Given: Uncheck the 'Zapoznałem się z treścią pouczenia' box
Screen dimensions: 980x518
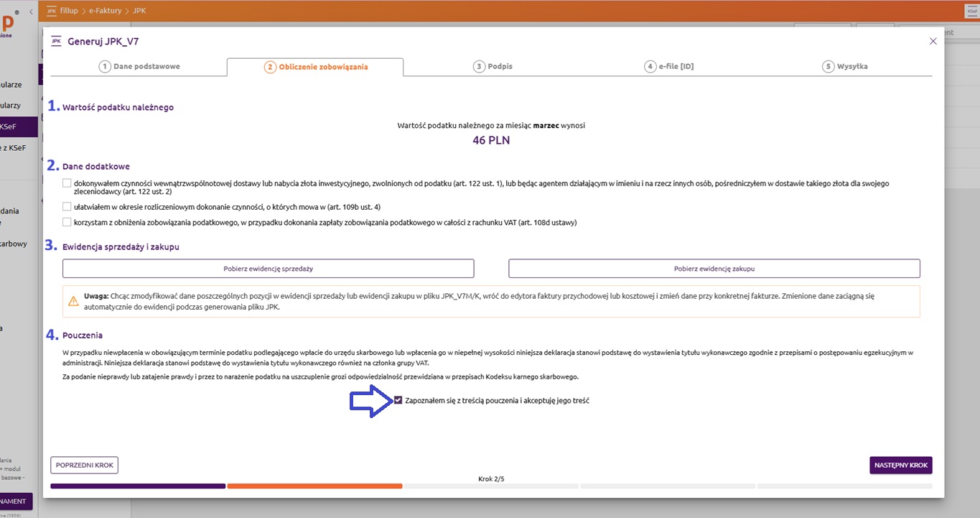Looking at the screenshot, I should 398,400.
